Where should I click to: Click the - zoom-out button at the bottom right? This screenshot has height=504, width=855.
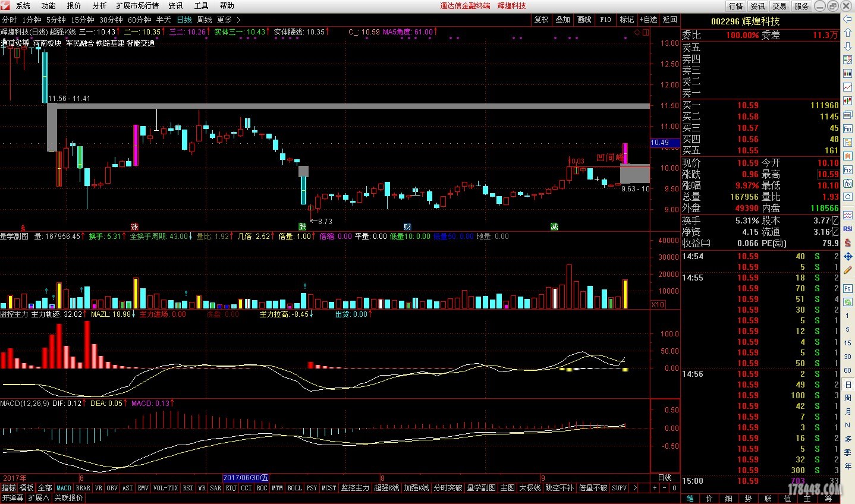pyautogui.click(x=664, y=488)
